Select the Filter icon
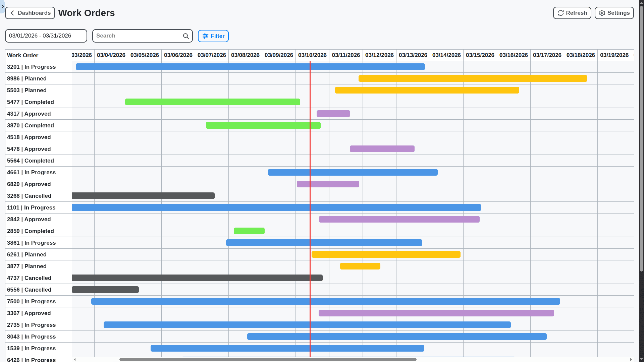Screen dimensions: 644x362 click(206, 36)
